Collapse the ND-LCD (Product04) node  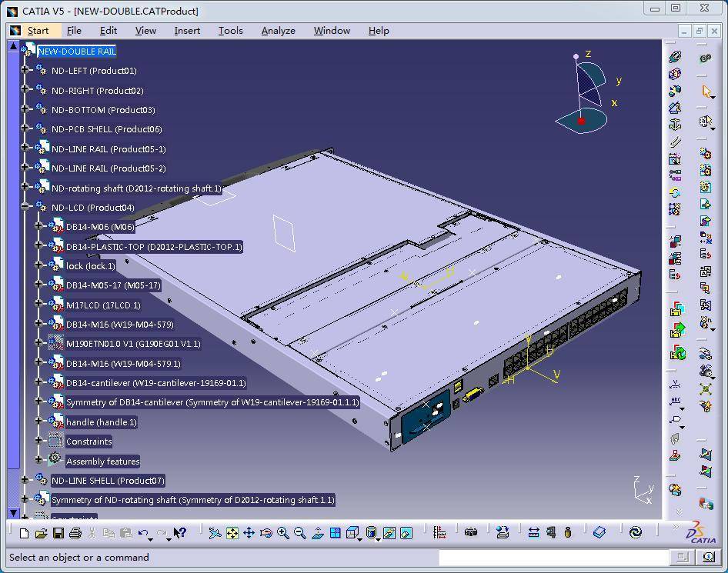25,208
